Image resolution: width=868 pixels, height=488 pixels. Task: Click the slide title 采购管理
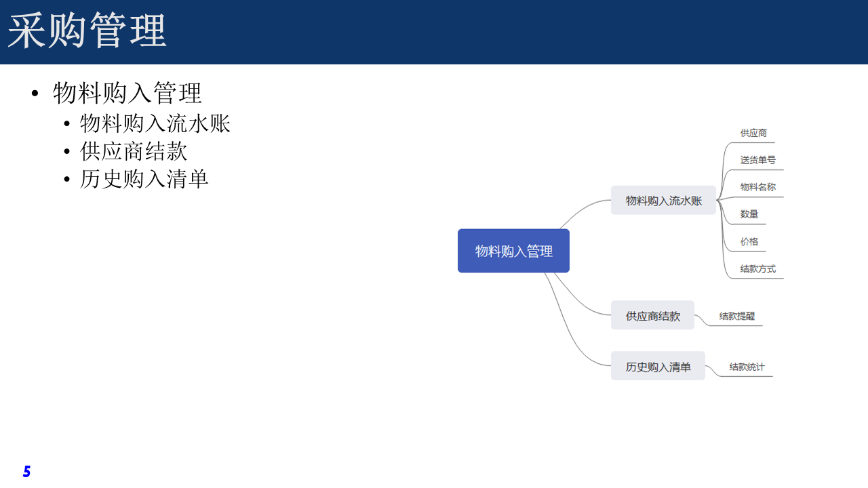point(87,31)
